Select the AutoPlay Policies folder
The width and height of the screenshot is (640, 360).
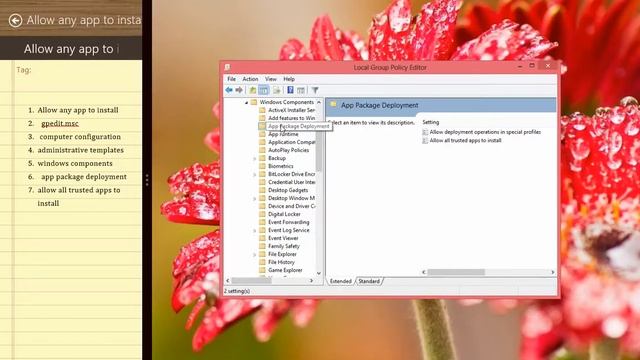(289, 150)
